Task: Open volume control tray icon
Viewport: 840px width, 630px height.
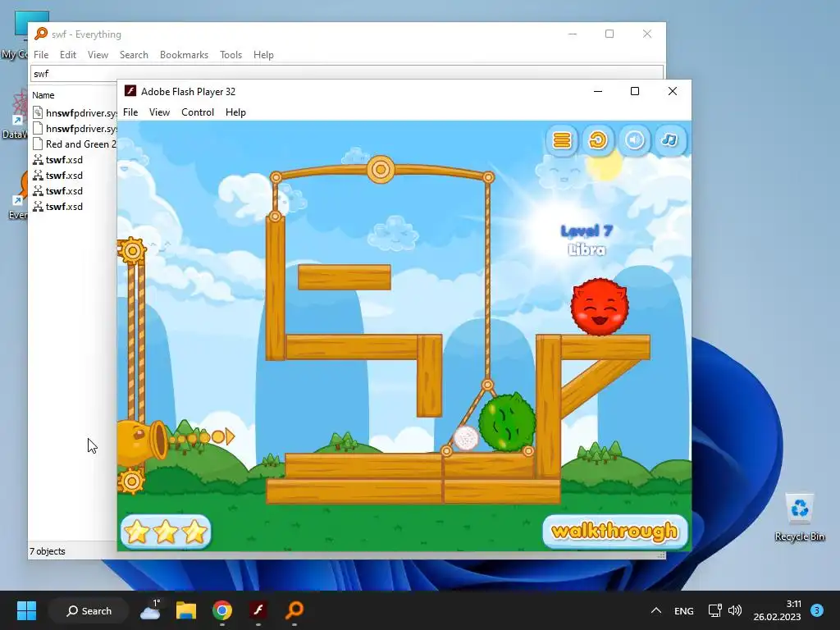Action: [734, 610]
